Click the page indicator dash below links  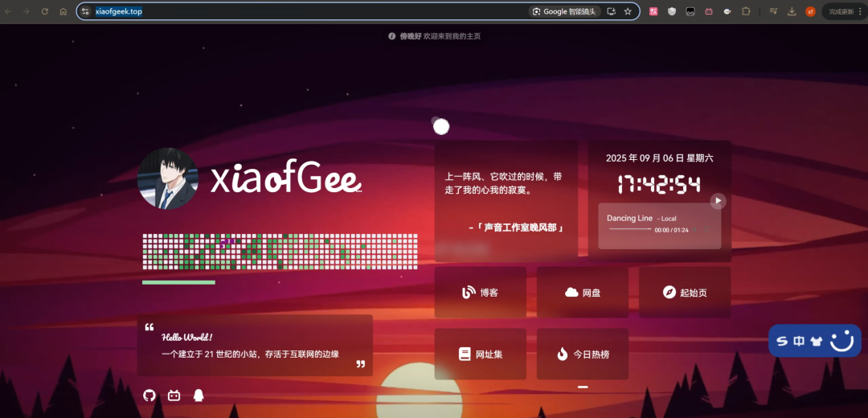coord(583,387)
